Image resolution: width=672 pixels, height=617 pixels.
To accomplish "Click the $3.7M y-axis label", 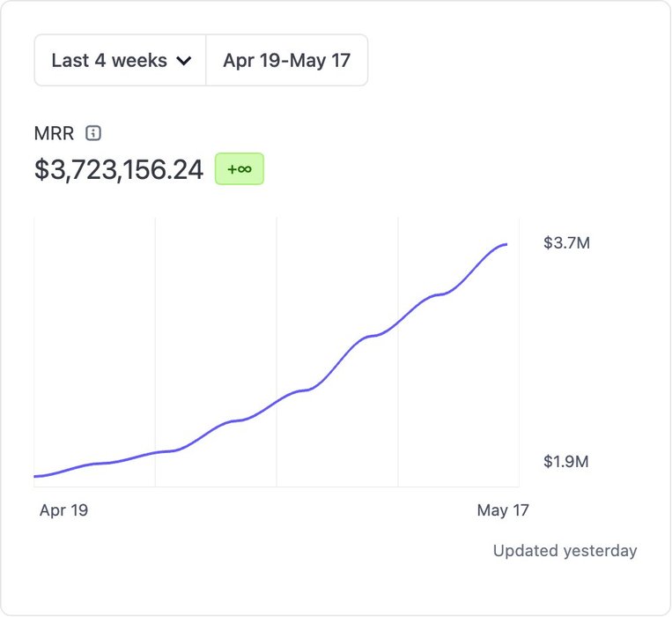I will tap(566, 242).
